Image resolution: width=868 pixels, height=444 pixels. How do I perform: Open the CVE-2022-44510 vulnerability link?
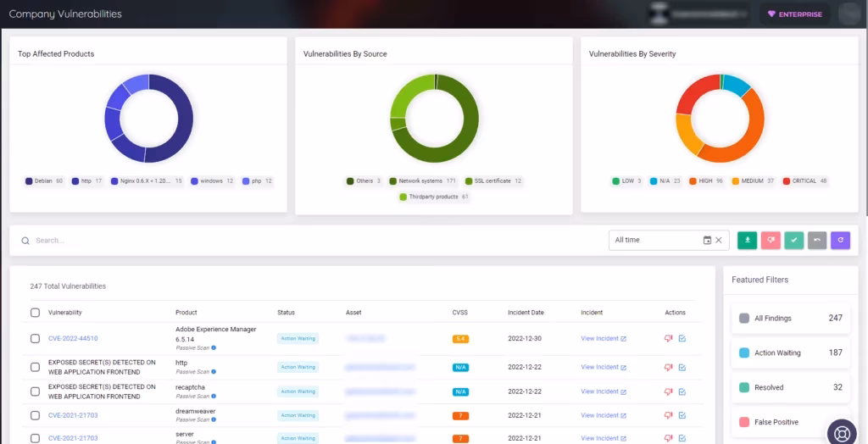click(x=73, y=338)
